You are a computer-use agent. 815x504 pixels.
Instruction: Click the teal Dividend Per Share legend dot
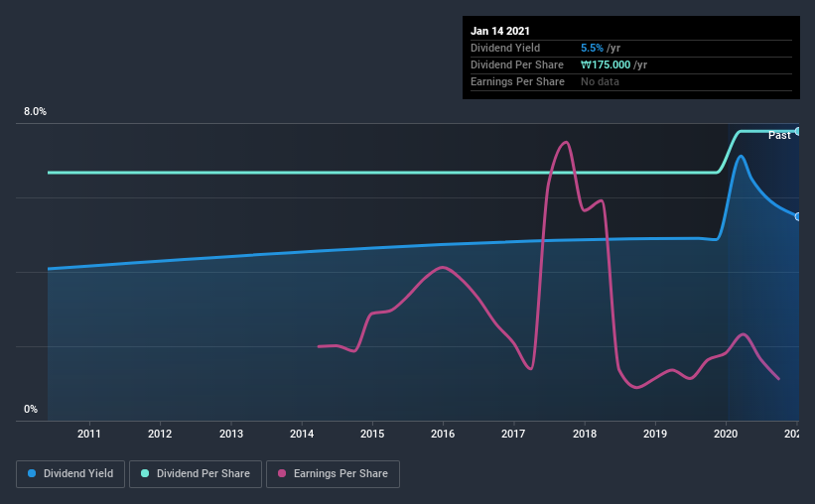pyautogui.click(x=145, y=473)
